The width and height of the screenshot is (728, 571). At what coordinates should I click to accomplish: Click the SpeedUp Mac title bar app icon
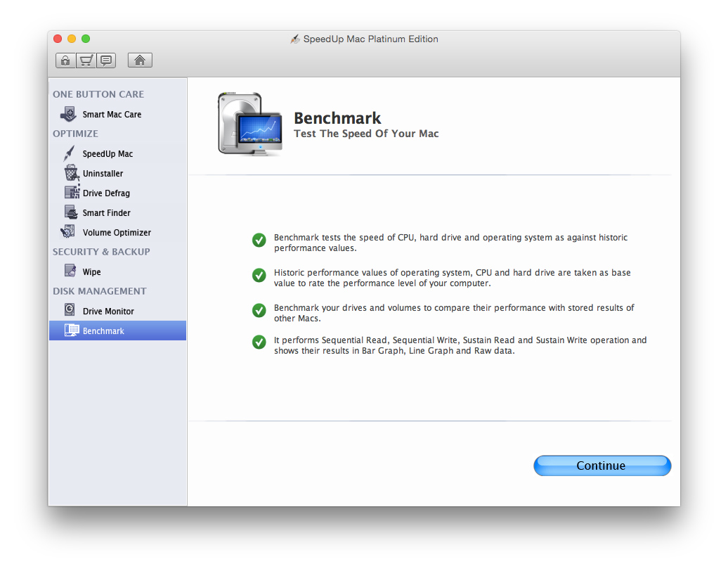295,39
